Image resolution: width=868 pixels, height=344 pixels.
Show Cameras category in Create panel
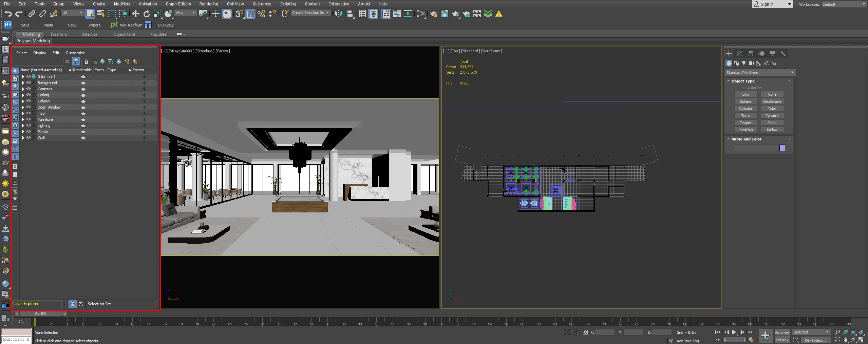(751, 63)
